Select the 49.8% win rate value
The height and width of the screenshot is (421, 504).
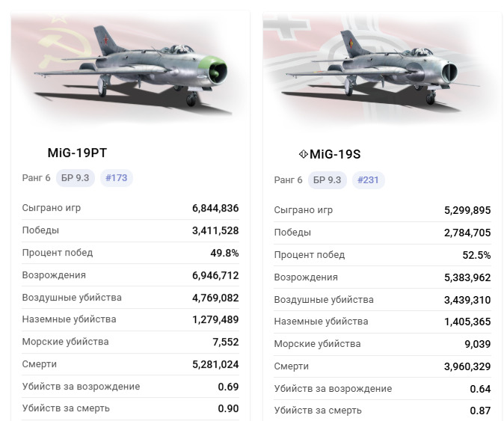pos(224,253)
